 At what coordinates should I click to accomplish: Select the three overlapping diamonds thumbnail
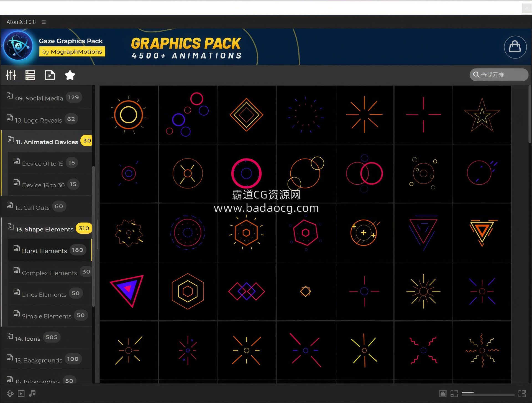(x=246, y=291)
